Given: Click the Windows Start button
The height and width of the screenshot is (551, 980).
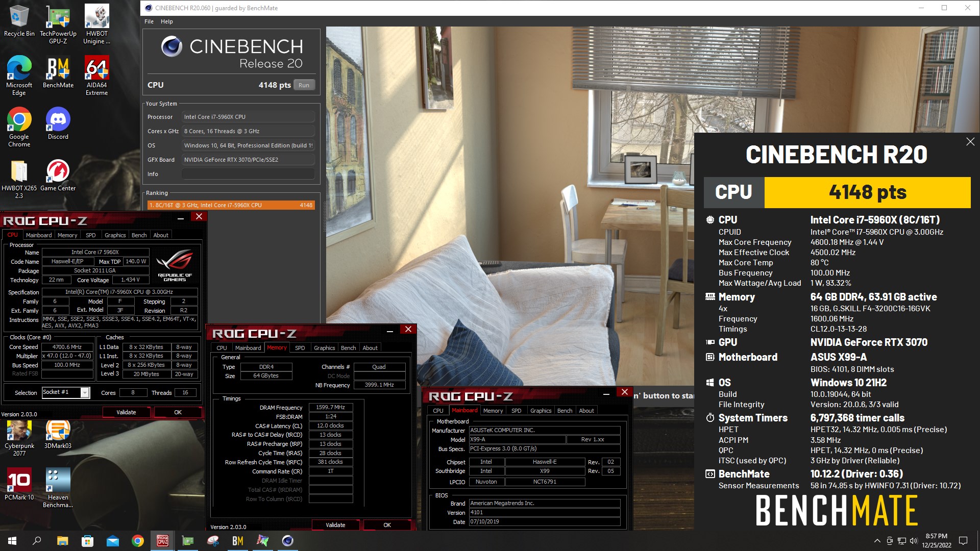Looking at the screenshot, I should pos(12,541).
